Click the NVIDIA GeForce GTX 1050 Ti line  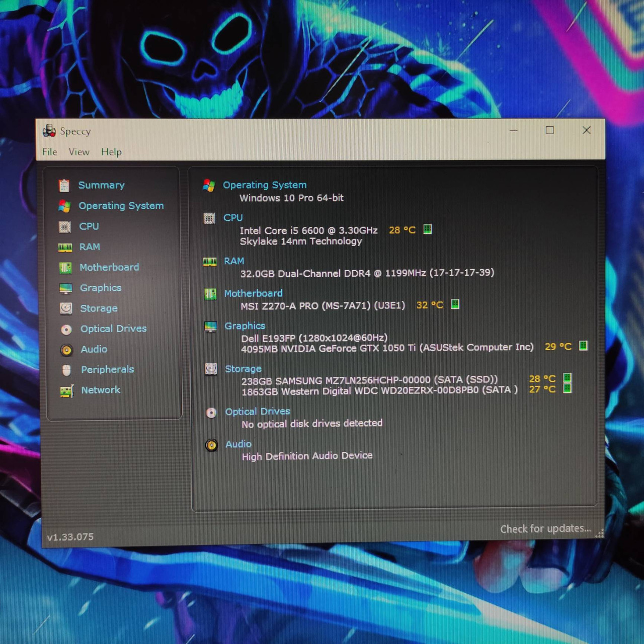(x=387, y=348)
